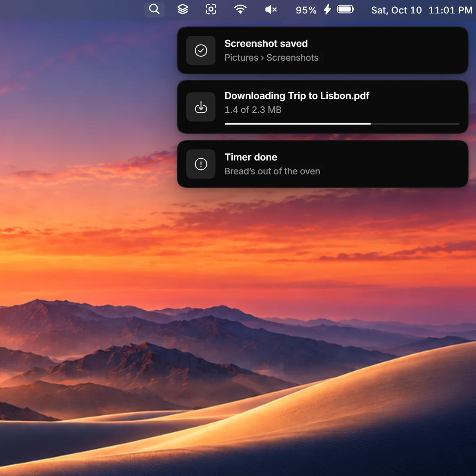Open the Wi-Fi status menu

click(240, 9)
